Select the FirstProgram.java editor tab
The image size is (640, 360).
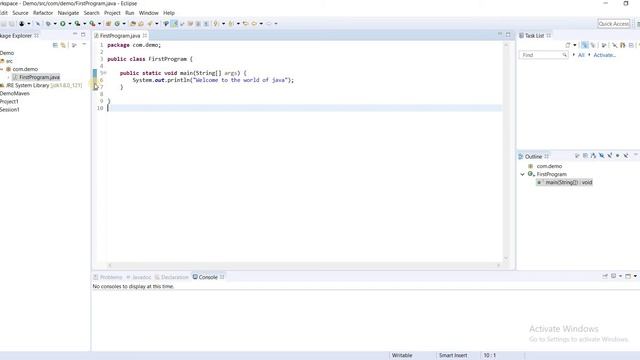click(x=120, y=36)
